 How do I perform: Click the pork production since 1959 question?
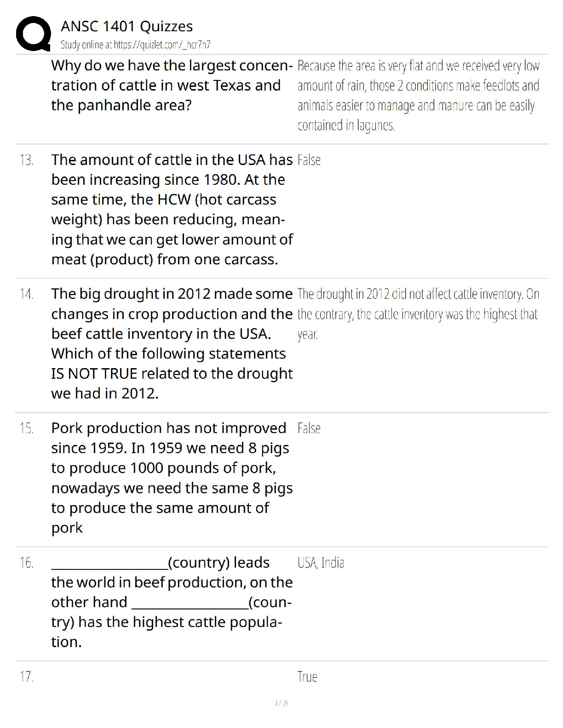tap(172, 478)
